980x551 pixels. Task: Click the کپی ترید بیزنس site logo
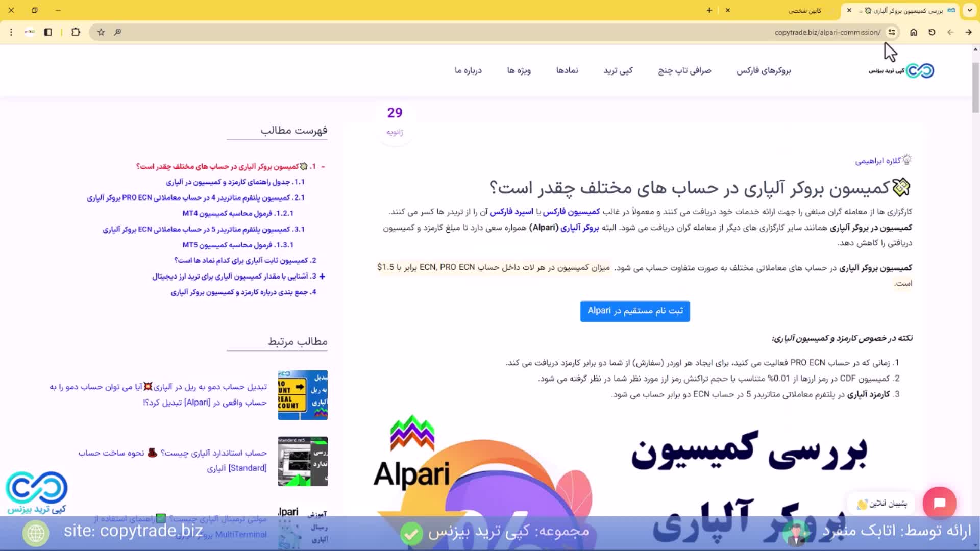coord(901,70)
